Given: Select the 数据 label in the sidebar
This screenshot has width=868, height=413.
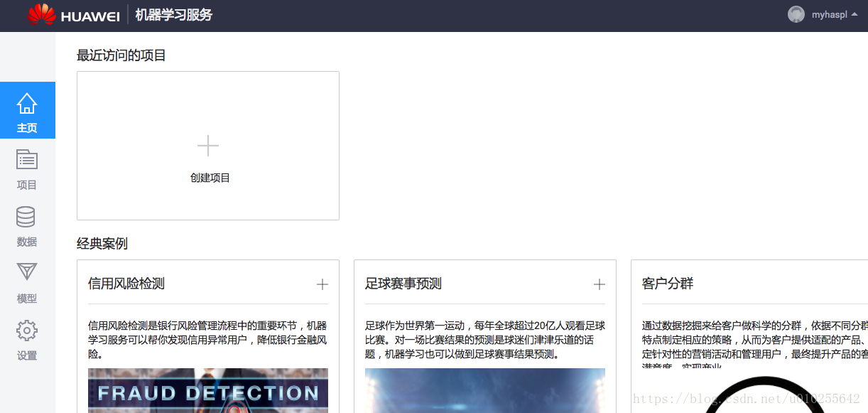Looking at the screenshot, I should (x=27, y=242).
